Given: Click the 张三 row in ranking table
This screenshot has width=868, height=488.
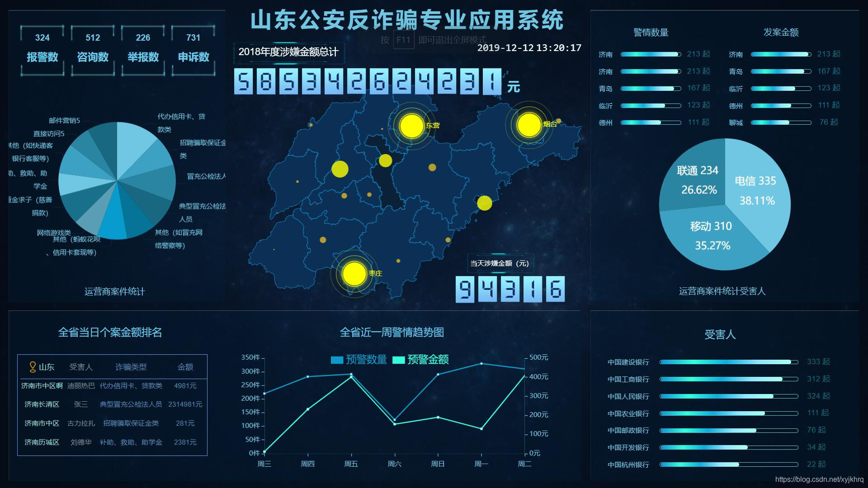Looking at the screenshot, I should [112, 404].
